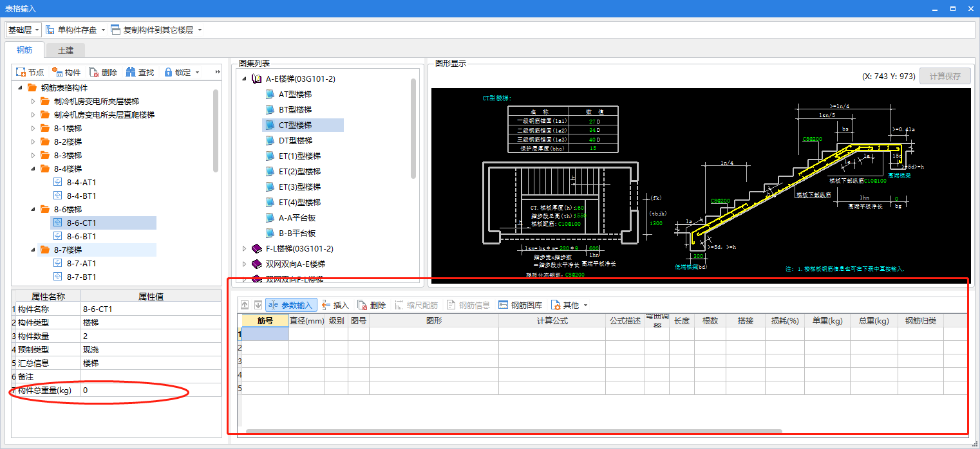Click the 钢筋信息 toolbar item
This screenshot has height=449, width=980.
point(468,305)
